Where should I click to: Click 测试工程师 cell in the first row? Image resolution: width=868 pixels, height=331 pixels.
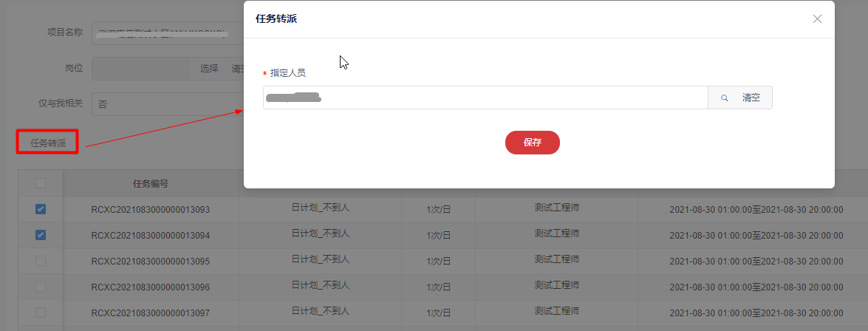pyautogui.click(x=556, y=208)
